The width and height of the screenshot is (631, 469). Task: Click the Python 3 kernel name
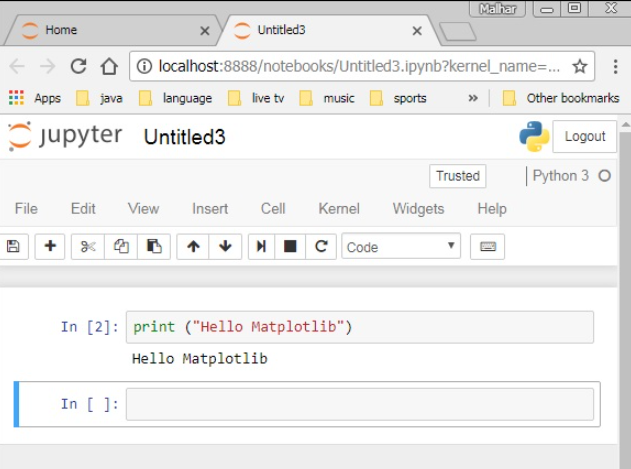coord(560,176)
